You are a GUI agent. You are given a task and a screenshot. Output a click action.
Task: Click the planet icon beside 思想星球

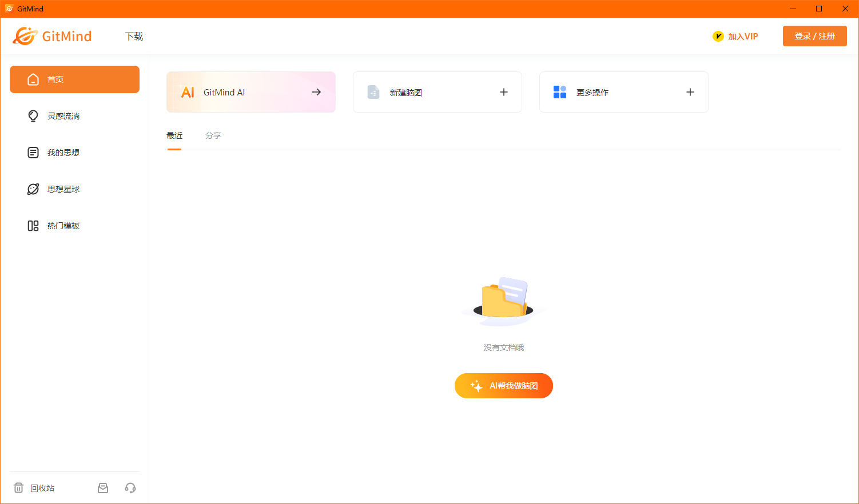tap(33, 189)
